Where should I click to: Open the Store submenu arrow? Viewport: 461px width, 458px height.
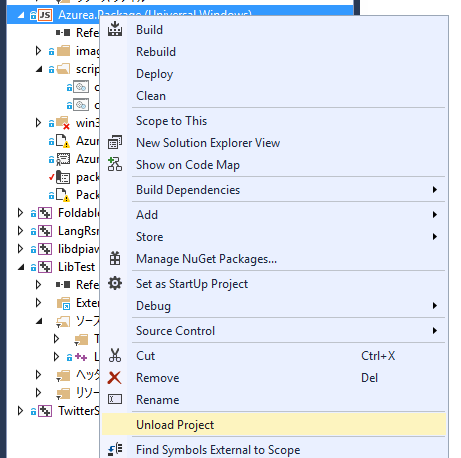click(x=435, y=237)
